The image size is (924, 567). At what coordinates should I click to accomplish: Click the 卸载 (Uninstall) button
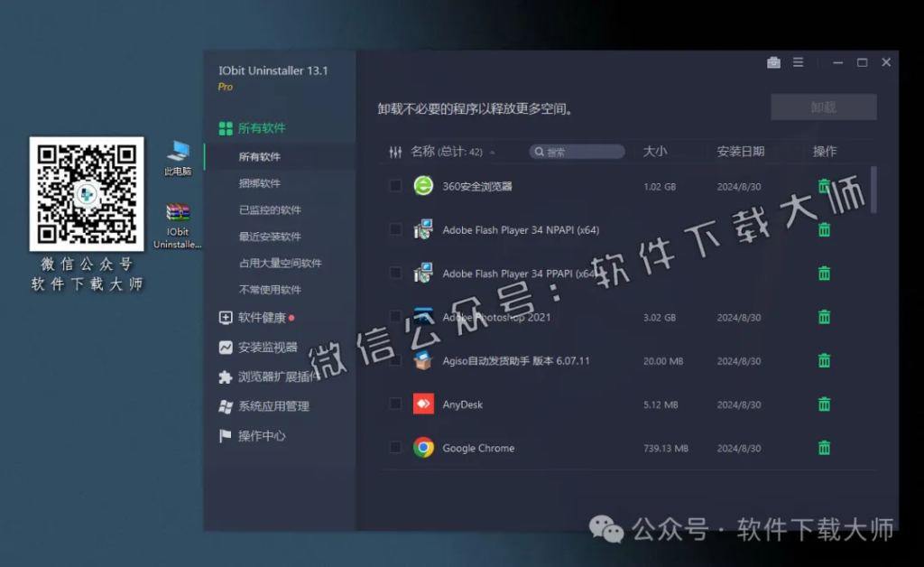(823, 107)
